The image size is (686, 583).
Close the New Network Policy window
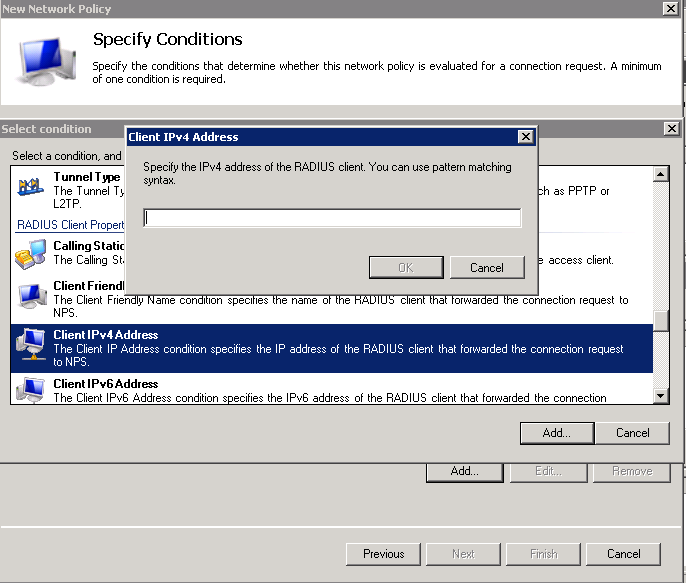tap(670, 8)
